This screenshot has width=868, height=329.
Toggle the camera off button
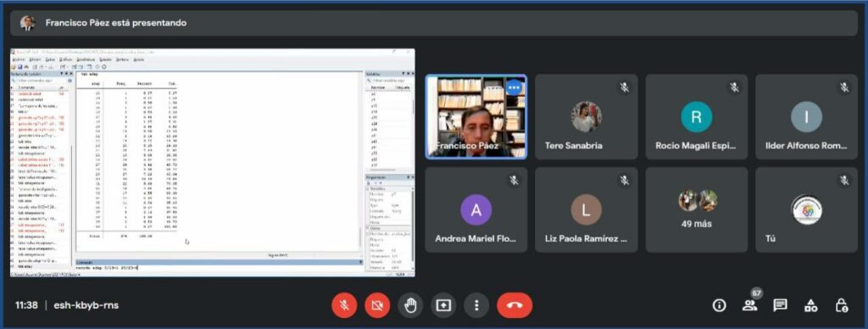[377, 305]
